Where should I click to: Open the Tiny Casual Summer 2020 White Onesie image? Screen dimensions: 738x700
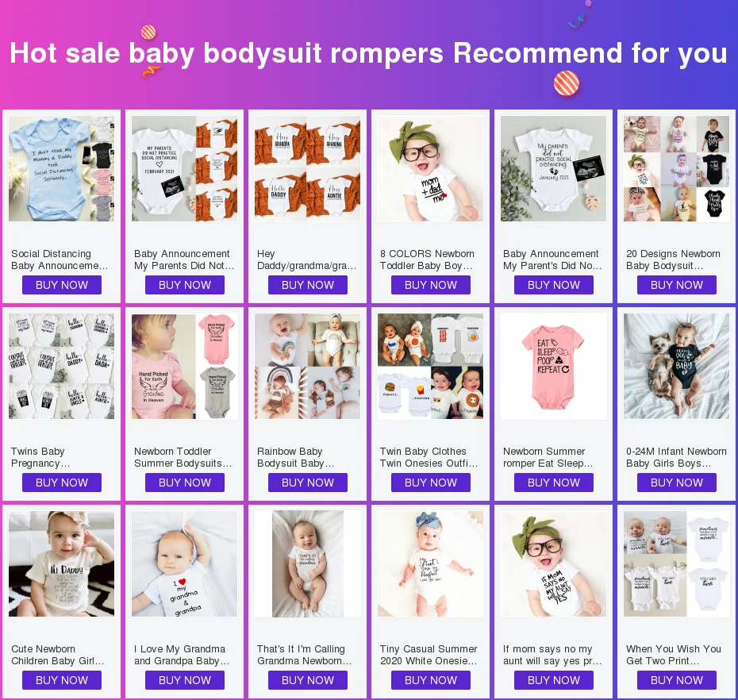(430, 564)
